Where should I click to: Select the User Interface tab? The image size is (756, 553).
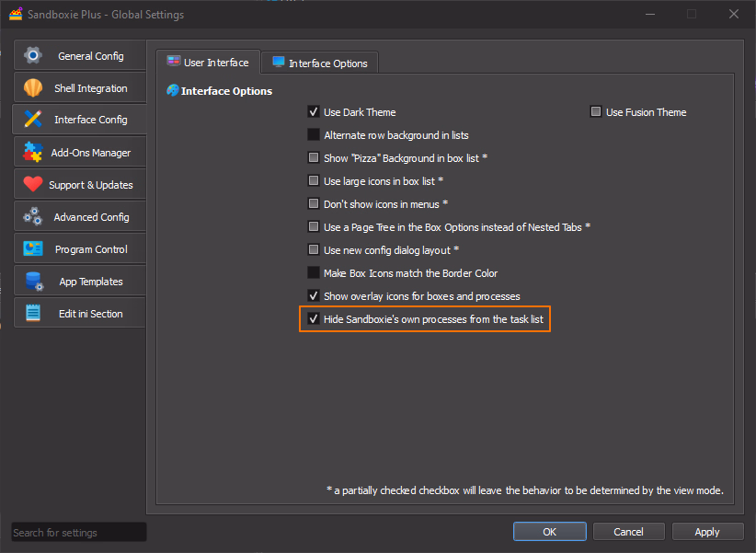pos(208,63)
